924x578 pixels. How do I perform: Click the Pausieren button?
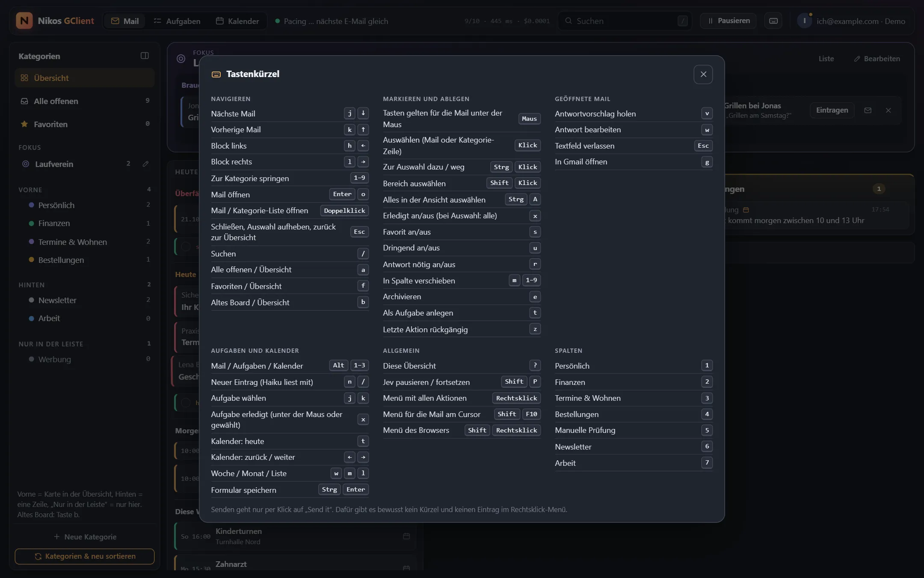coord(728,21)
